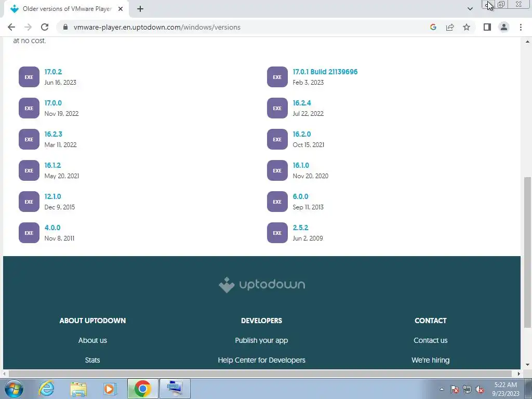
Task: Expand the tab search dropdown arrow
Action: (470, 9)
